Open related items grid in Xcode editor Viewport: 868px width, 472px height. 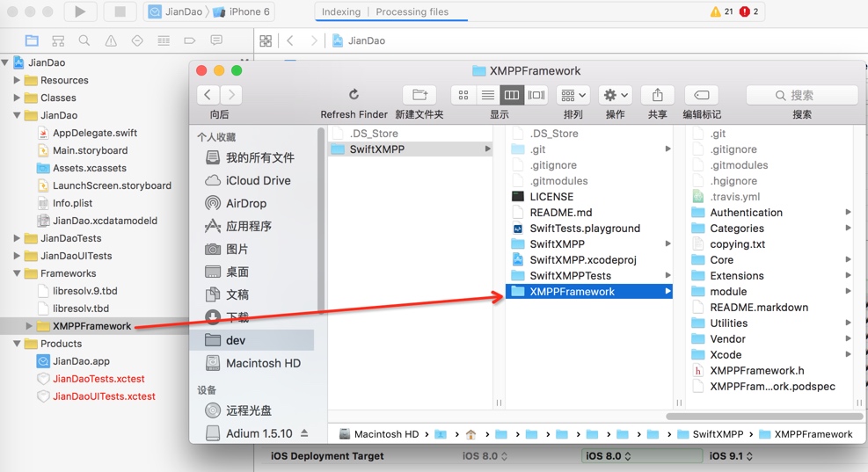pyautogui.click(x=266, y=40)
